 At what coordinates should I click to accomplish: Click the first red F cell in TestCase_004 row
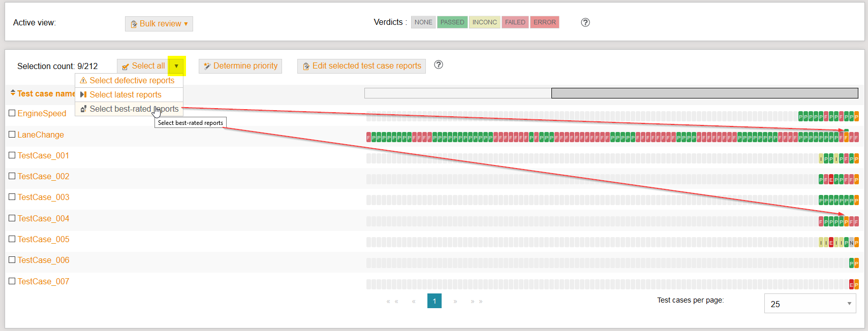821,222
